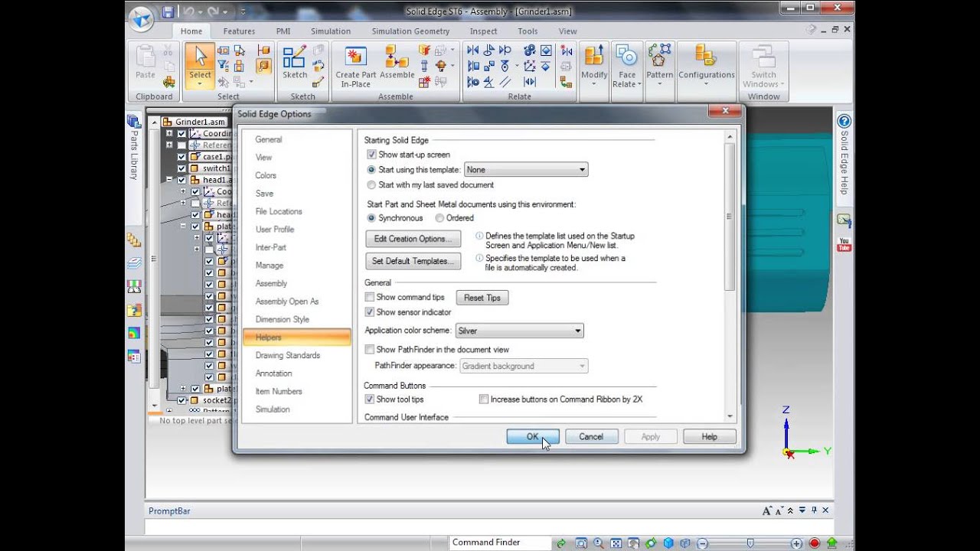This screenshot has height=551, width=980.
Task: Click the Zoom magnifier icon in status bar
Action: (599, 543)
